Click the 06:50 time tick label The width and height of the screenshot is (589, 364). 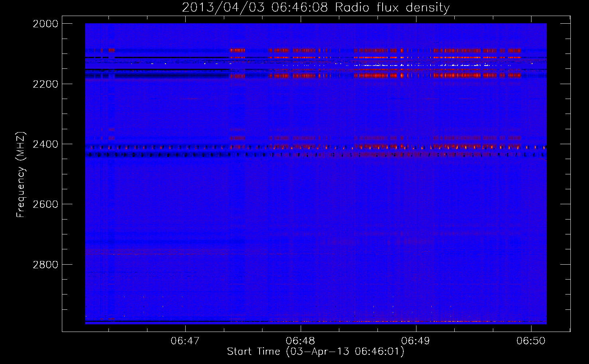(531, 341)
